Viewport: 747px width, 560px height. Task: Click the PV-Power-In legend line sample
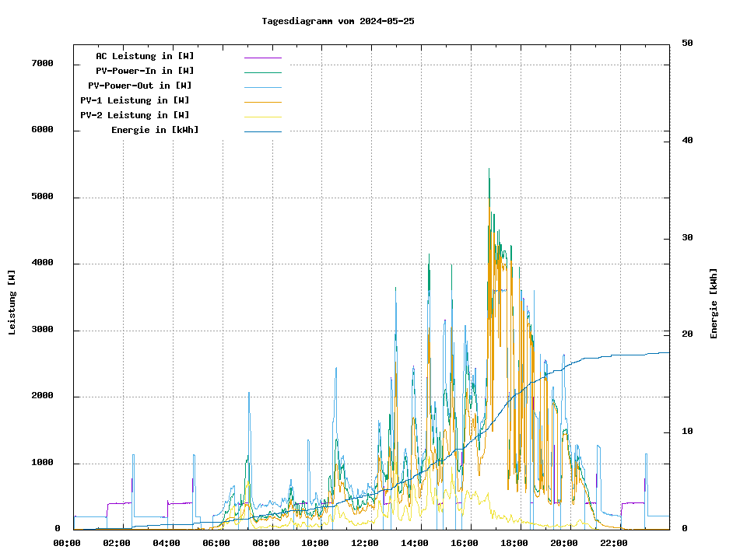[x=262, y=72]
